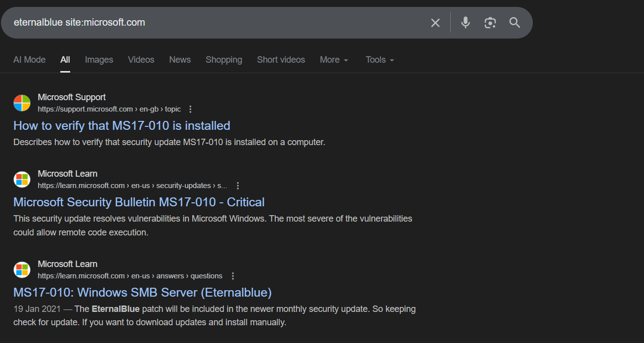Switch to Images tab
644x343 pixels.
coord(99,60)
